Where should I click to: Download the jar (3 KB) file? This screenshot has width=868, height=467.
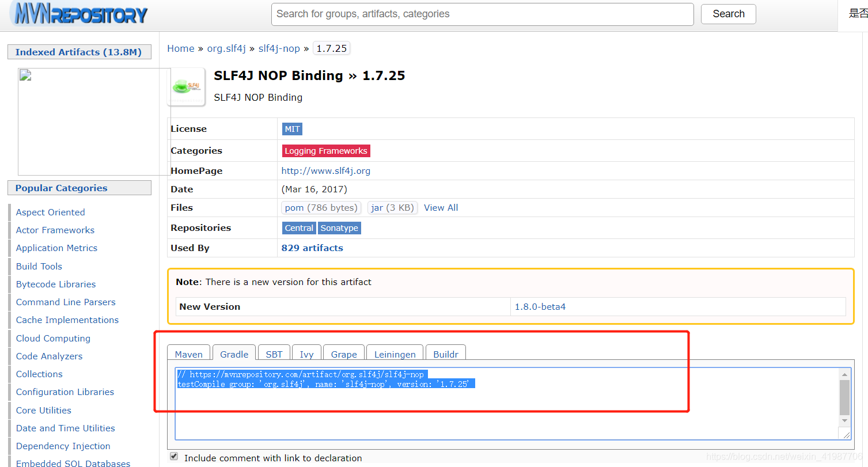click(x=392, y=208)
